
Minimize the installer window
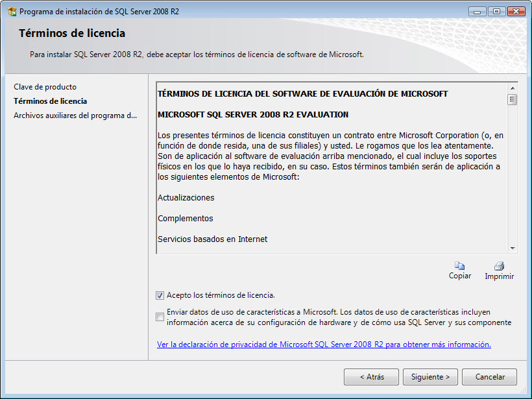478,12
